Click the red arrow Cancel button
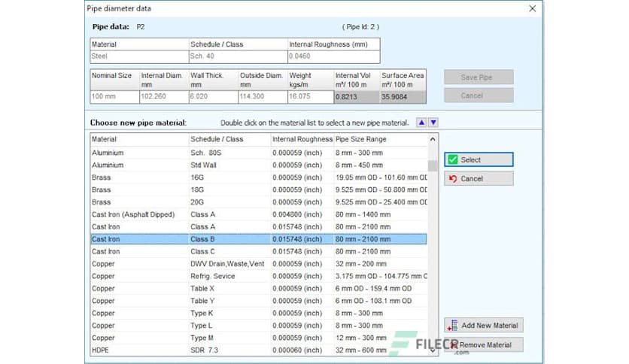The height and width of the screenshot is (364, 629). [479, 179]
